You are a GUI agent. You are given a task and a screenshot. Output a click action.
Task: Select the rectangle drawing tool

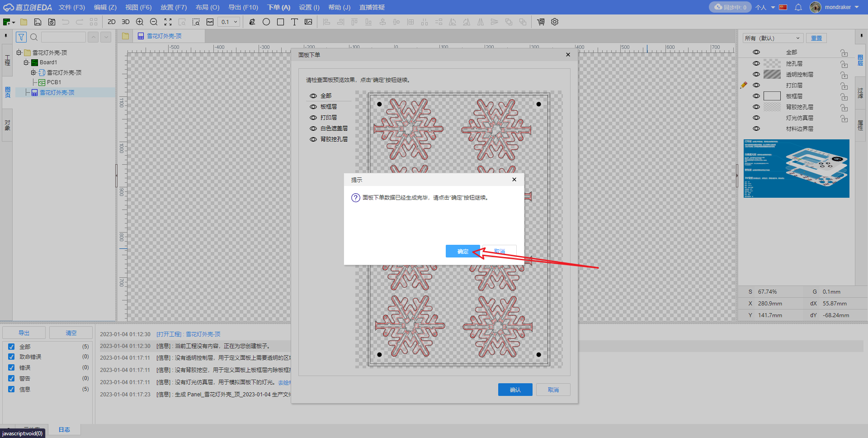coord(280,22)
